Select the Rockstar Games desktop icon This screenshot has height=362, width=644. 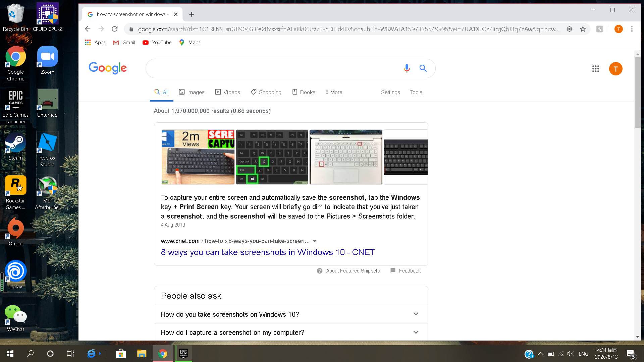coord(15,192)
